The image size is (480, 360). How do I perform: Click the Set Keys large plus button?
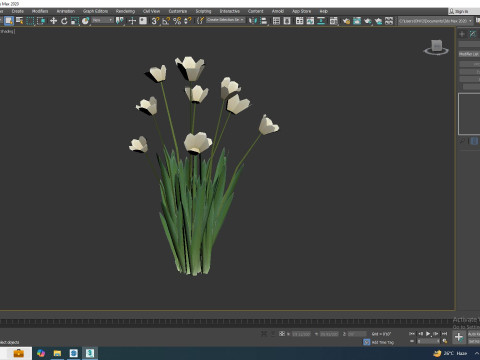coord(459,337)
